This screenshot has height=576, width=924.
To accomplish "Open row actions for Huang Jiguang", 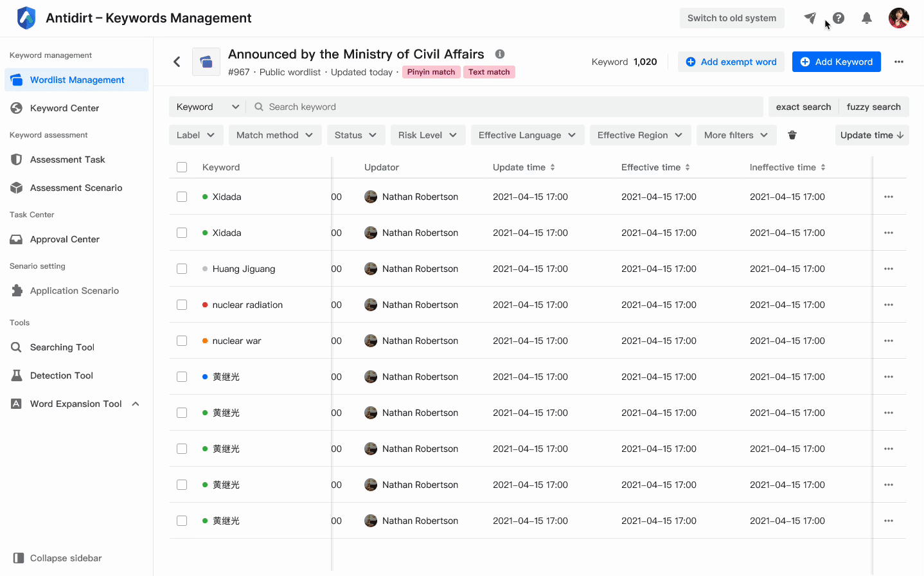I will click(889, 269).
